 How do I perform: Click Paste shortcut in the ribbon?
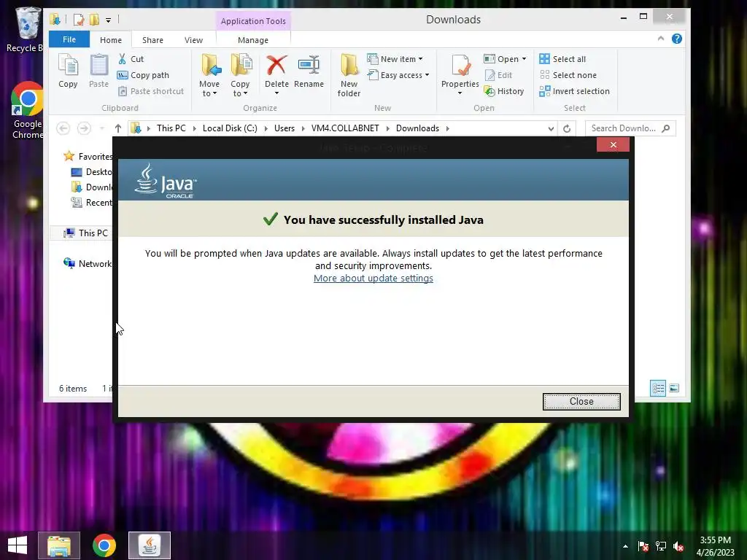point(150,91)
